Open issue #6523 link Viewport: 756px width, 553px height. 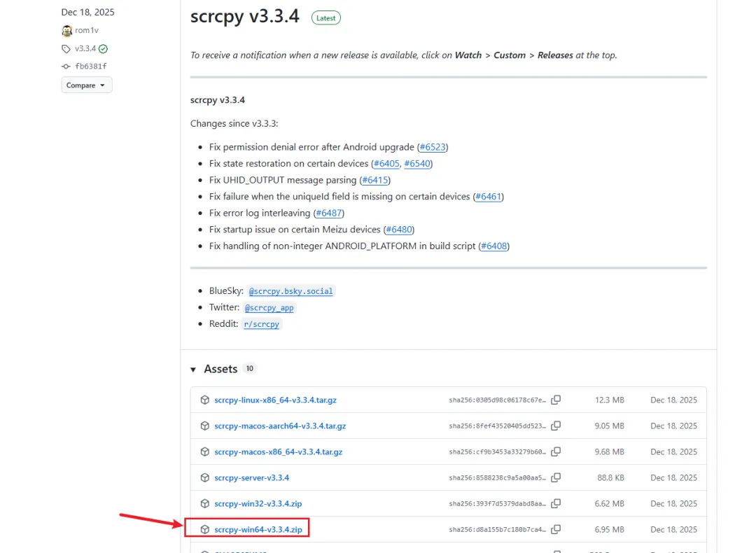click(433, 147)
